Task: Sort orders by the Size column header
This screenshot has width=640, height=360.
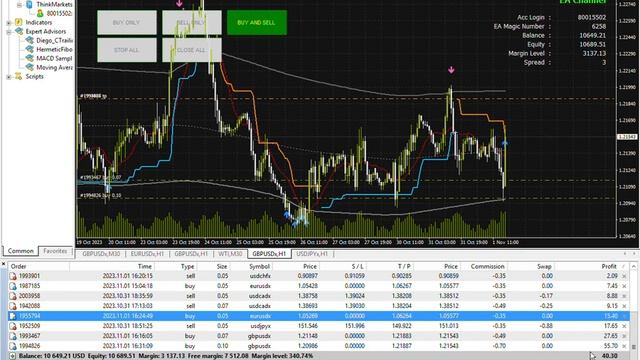Action: tap(214, 266)
